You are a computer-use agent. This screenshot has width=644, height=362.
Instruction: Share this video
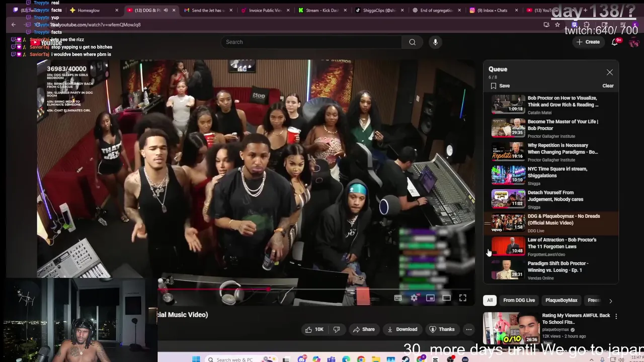click(364, 329)
